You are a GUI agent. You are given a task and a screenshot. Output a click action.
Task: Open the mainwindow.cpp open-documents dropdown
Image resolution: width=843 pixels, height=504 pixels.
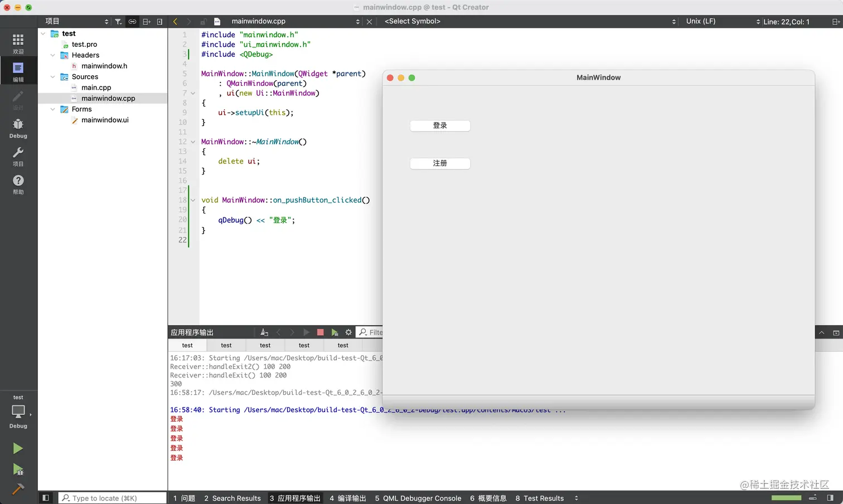point(295,21)
